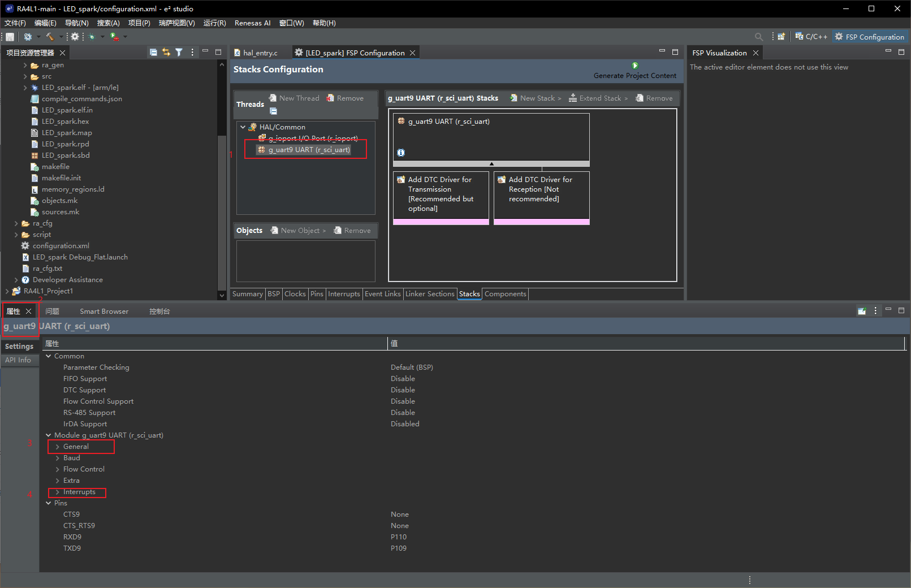911x588 pixels.
Task: Switch to the C/C++ perspective
Action: click(x=811, y=37)
